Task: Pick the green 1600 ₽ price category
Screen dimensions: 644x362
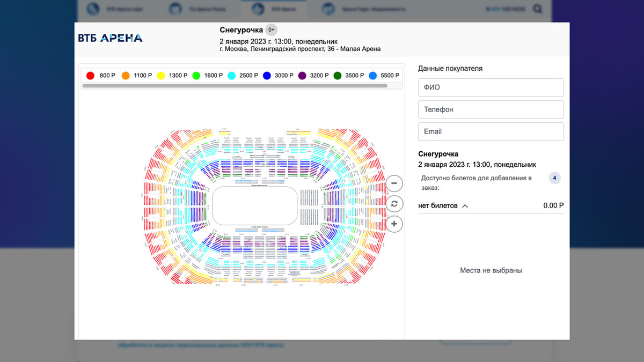Action: pyautogui.click(x=196, y=76)
